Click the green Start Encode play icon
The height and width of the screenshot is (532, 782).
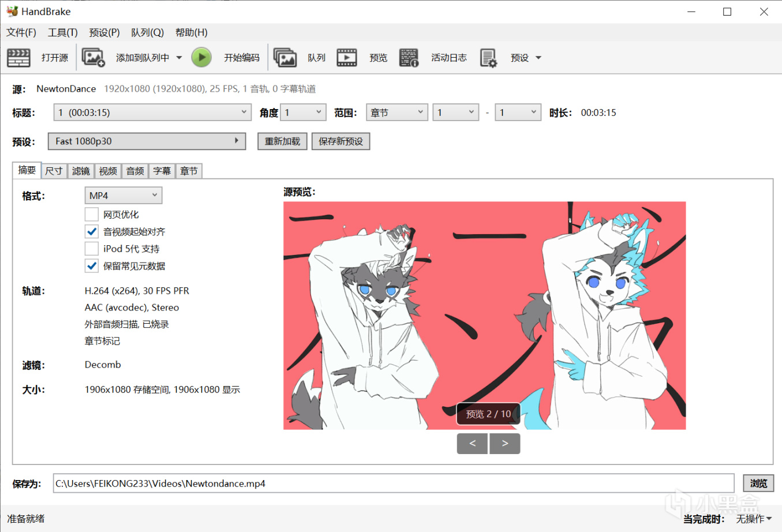coord(201,58)
